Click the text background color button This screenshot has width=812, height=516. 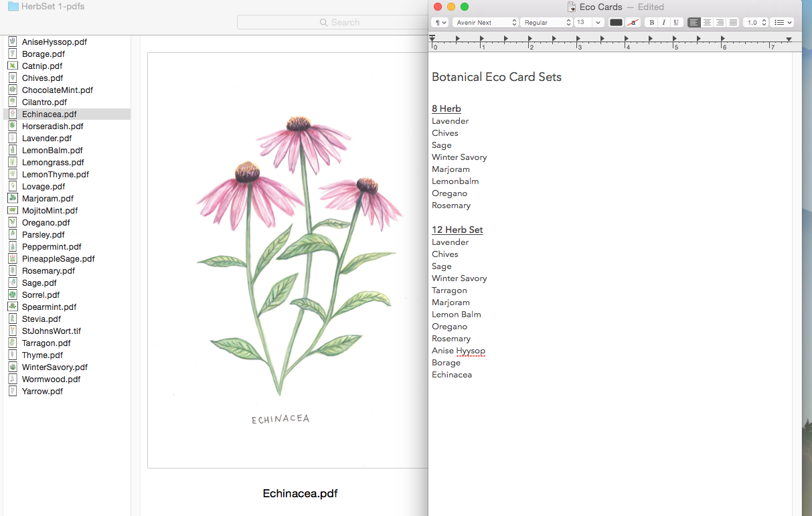coord(633,23)
